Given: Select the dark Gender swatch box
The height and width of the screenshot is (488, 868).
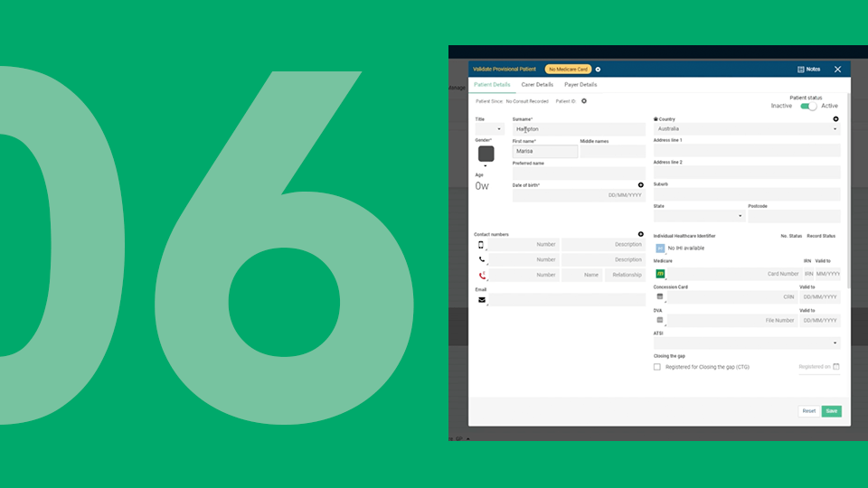Looking at the screenshot, I should tap(486, 154).
